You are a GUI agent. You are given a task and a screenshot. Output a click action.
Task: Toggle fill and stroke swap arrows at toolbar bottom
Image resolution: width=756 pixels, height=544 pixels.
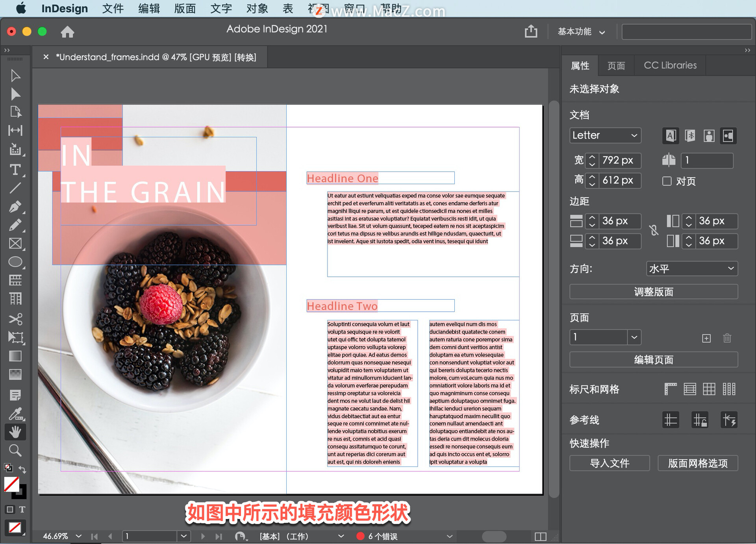23,469
